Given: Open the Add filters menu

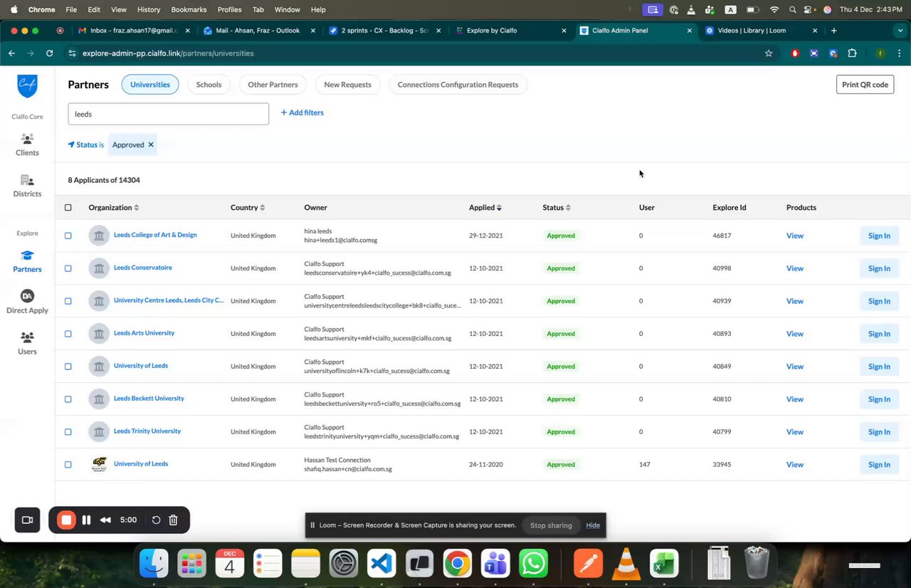Looking at the screenshot, I should point(302,112).
